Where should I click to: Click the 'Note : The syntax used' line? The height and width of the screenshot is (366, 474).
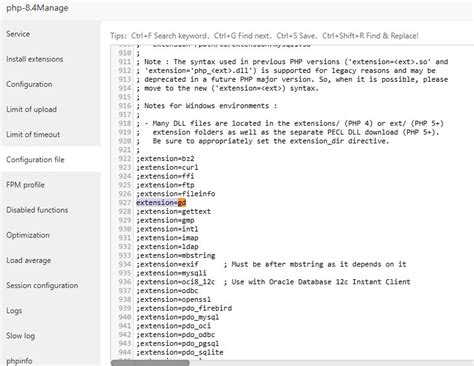coord(292,62)
